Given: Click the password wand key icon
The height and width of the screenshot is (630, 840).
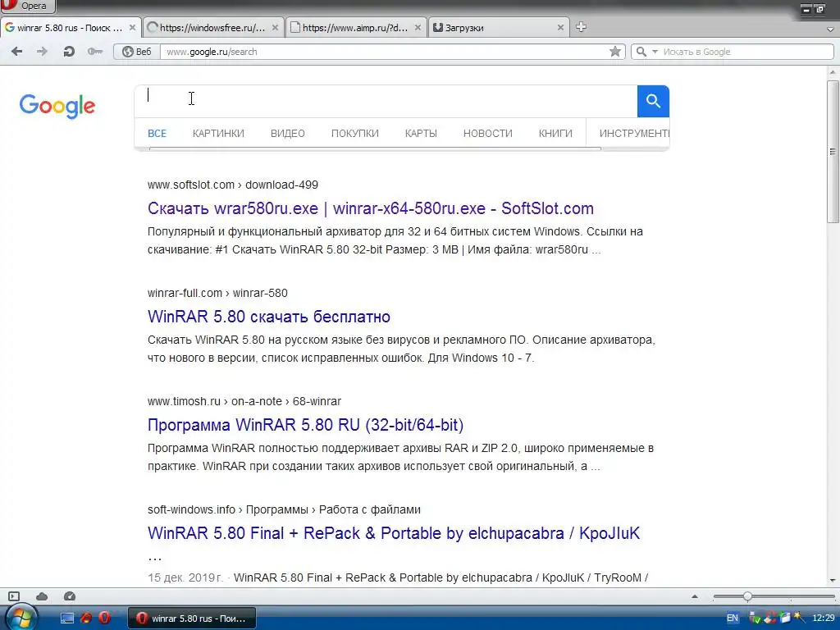Looking at the screenshot, I should (x=95, y=52).
